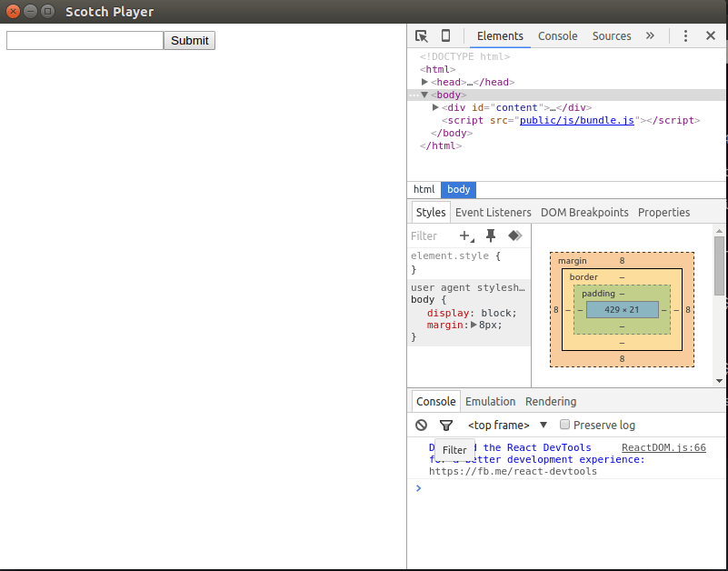Click the padding label in box model
Image resolution: width=728 pixels, height=571 pixels.
[598, 294]
